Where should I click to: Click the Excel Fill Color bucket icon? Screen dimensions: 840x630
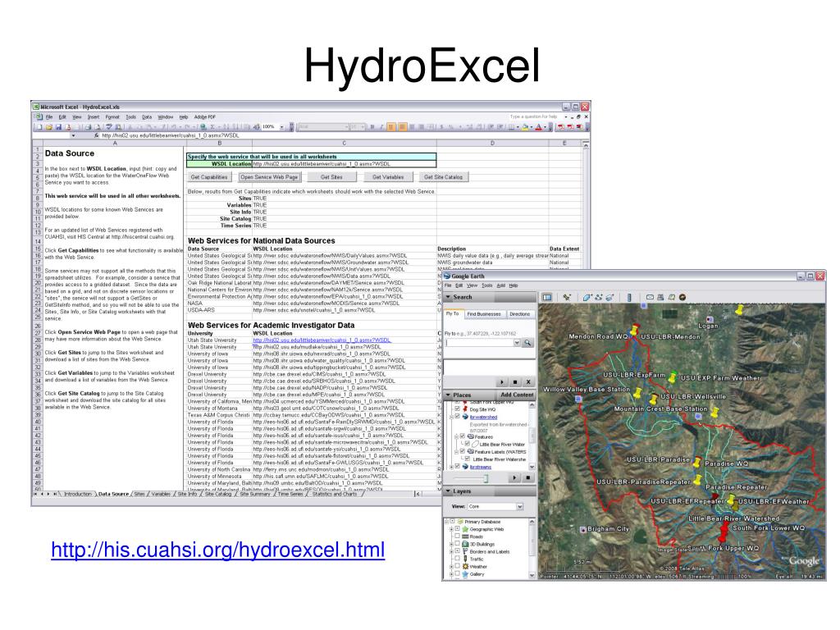click(x=526, y=127)
